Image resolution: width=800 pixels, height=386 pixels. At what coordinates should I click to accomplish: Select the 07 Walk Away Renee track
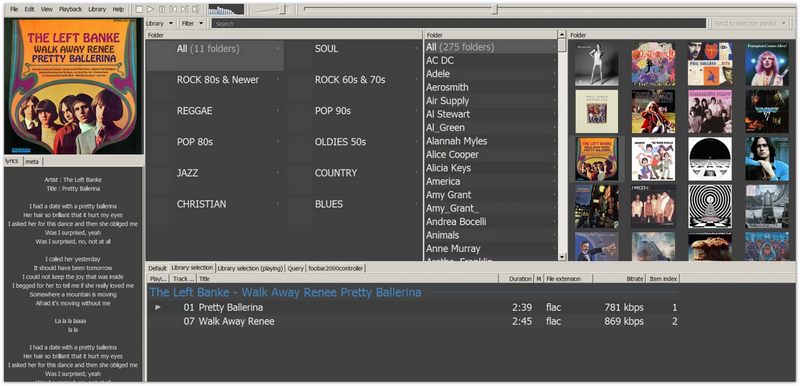click(413, 322)
